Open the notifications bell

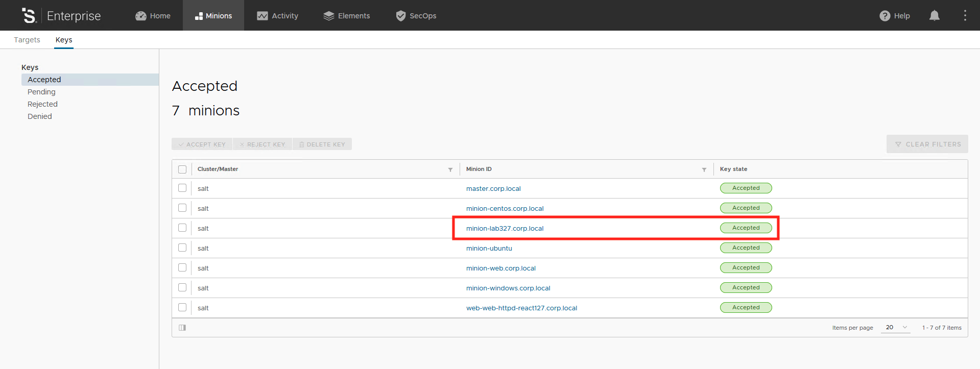click(934, 16)
